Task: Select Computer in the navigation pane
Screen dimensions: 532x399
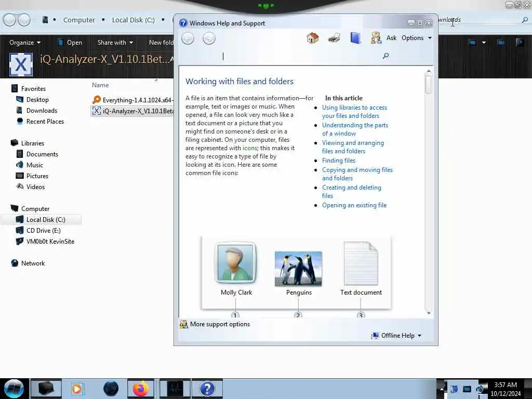Action: click(35, 209)
